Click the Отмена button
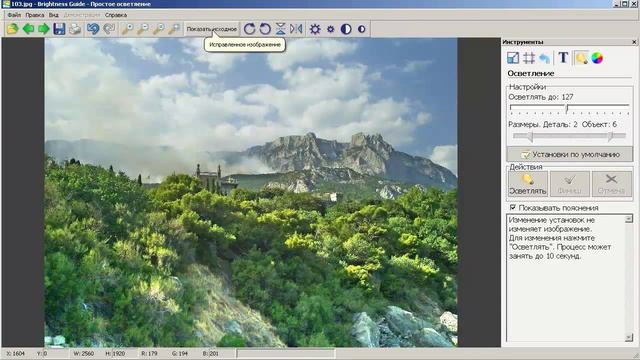 tap(611, 184)
